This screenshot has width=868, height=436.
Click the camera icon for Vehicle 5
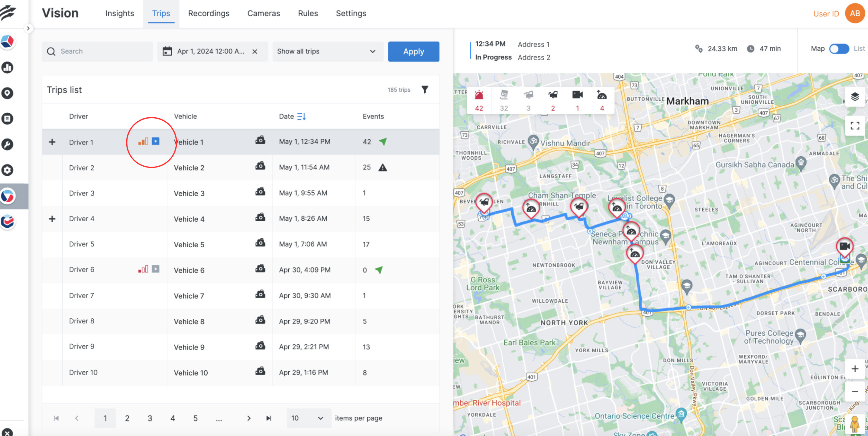(260, 243)
